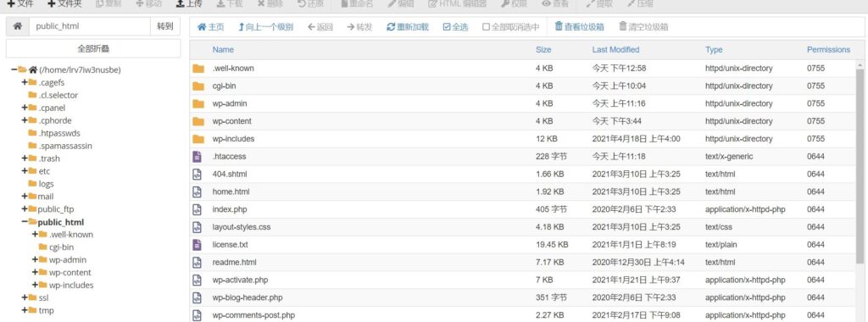Select the .htaccess file icon

(198, 157)
